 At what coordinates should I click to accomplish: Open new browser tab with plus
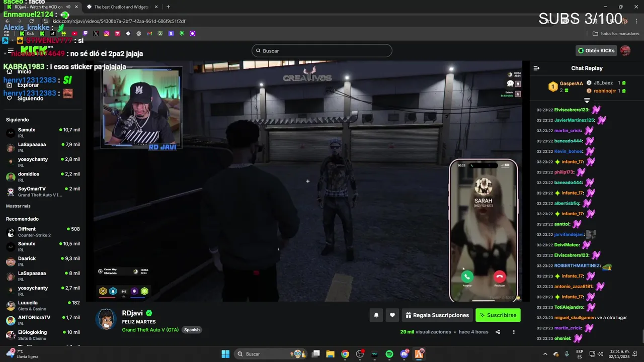click(x=168, y=7)
